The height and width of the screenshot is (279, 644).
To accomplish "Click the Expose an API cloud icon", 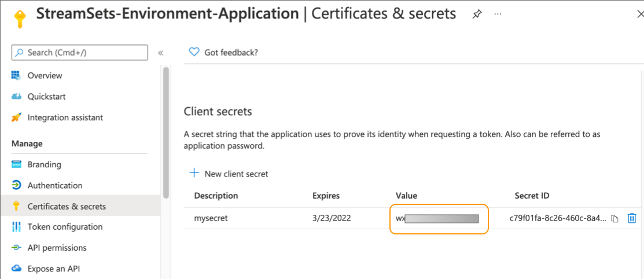I will pyautogui.click(x=16, y=269).
